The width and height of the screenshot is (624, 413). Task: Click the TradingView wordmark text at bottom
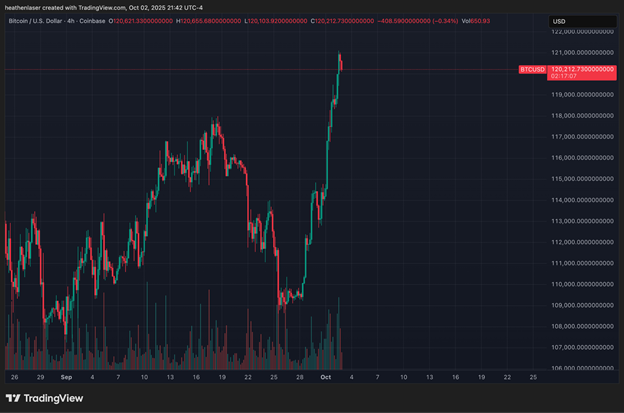(x=62, y=398)
